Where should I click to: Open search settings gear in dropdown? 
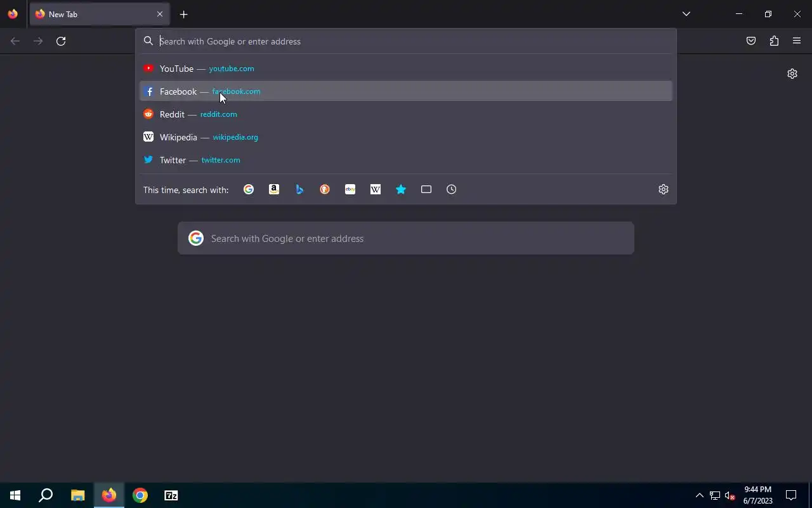tap(664, 189)
